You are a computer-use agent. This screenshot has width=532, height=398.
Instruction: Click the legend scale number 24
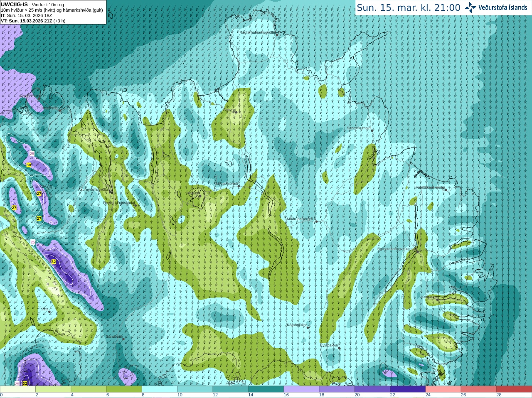[428, 395]
